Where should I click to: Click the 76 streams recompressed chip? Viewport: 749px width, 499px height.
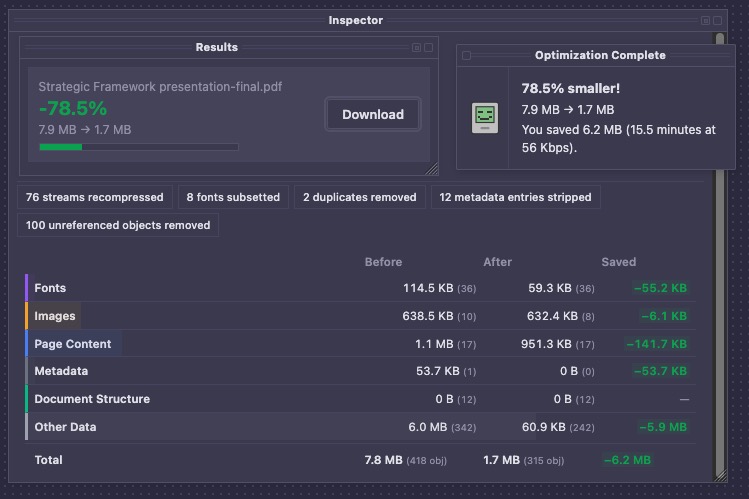(x=95, y=197)
